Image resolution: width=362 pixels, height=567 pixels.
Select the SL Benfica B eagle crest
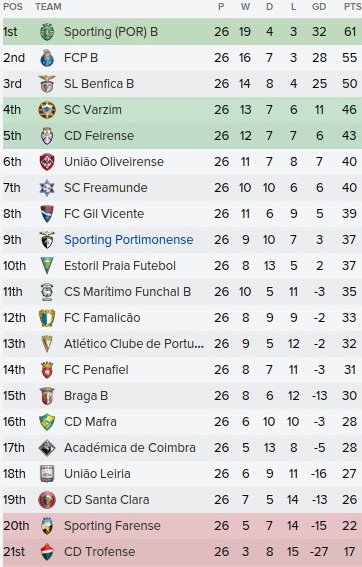click(x=47, y=84)
